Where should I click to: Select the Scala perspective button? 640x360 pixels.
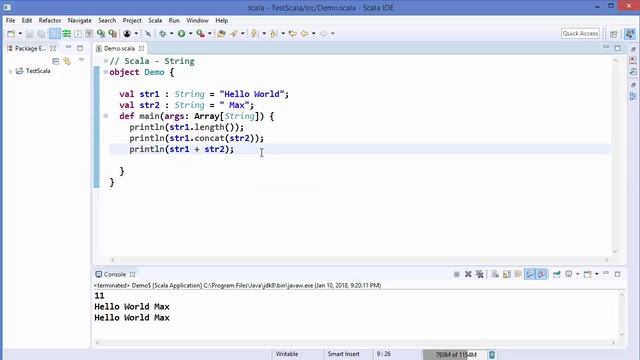[630, 34]
